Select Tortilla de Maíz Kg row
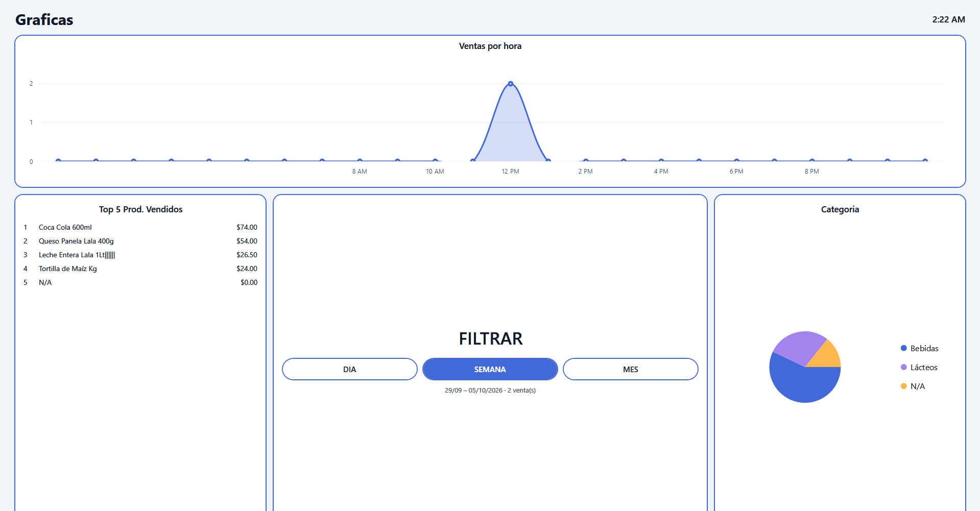 pyautogui.click(x=140, y=269)
